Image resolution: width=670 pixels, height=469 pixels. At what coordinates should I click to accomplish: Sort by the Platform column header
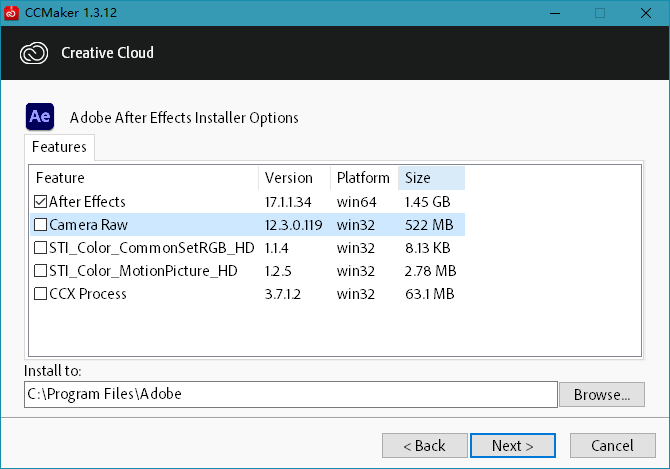point(364,178)
